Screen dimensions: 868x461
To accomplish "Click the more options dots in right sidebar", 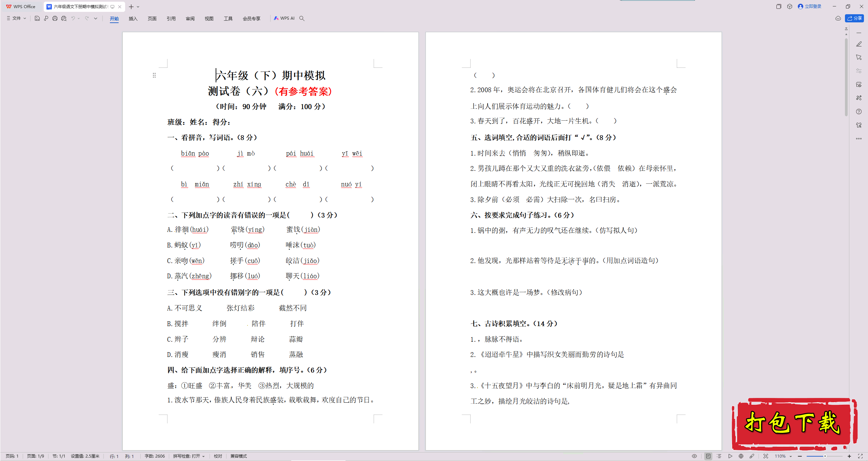I will (x=859, y=139).
